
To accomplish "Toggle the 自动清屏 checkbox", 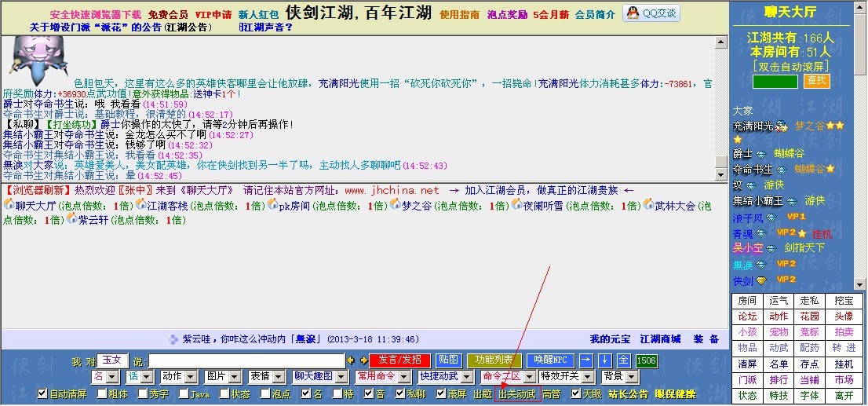I will click(42, 393).
